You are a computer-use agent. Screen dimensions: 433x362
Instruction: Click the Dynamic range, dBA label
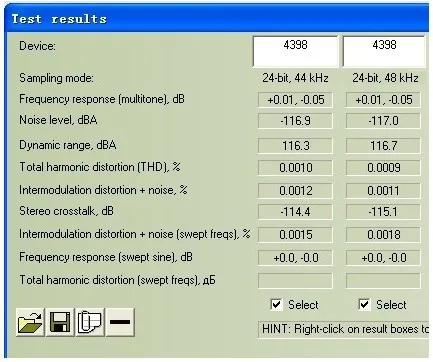[68, 145]
